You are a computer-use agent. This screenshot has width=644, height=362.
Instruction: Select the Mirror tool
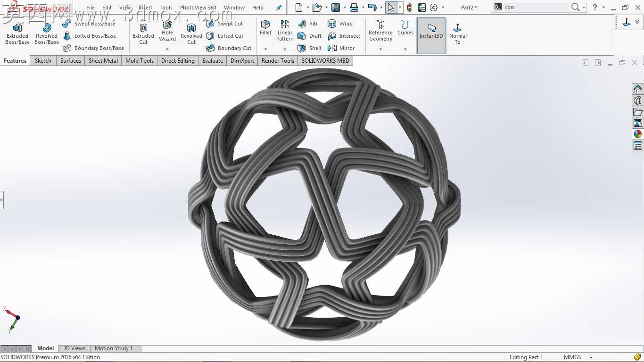click(x=341, y=48)
